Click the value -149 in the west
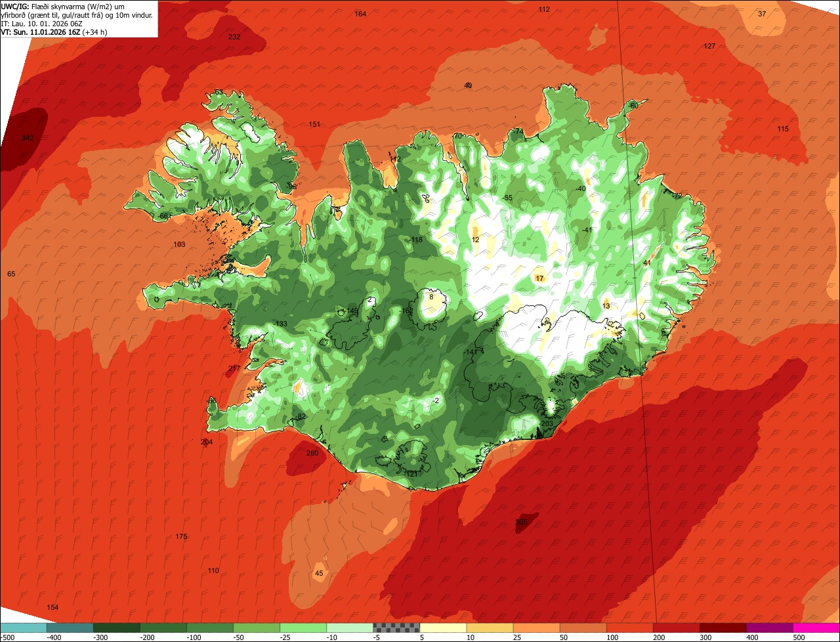Screen dimensions: 840x642 click(350, 310)
